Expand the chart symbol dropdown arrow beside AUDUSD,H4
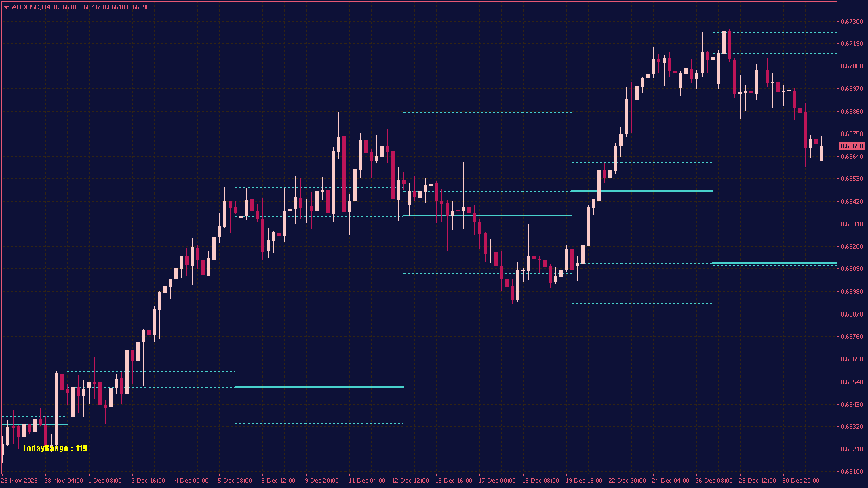 tap(7, 7)
